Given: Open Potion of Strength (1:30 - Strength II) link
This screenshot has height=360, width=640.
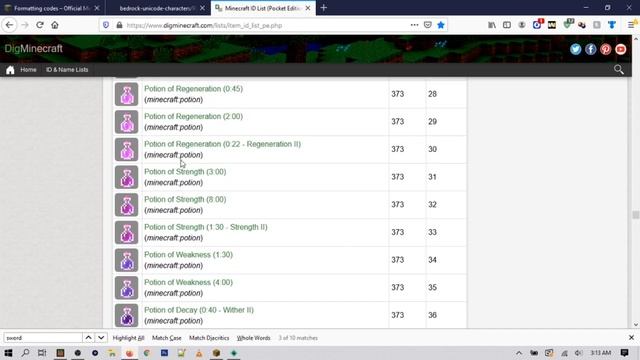Looking at the screenshot, I should [206, 227].
